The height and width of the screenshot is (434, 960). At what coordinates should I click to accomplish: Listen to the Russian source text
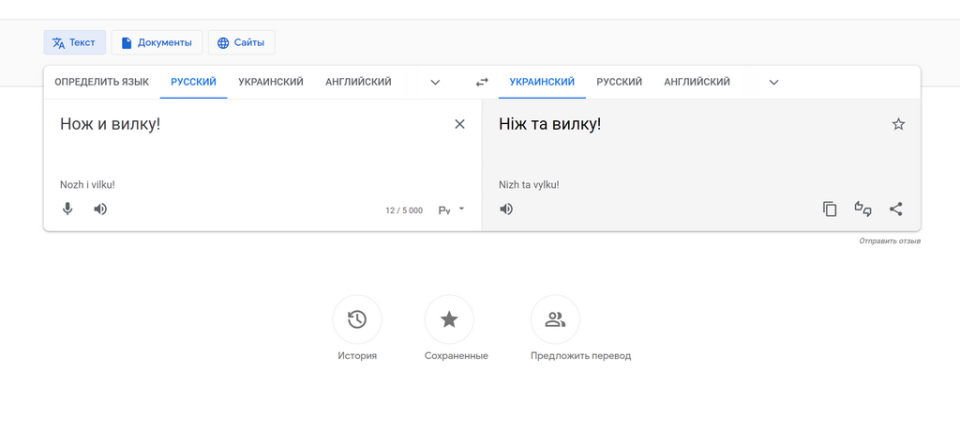pyautogui.click(x=100, y=209)
